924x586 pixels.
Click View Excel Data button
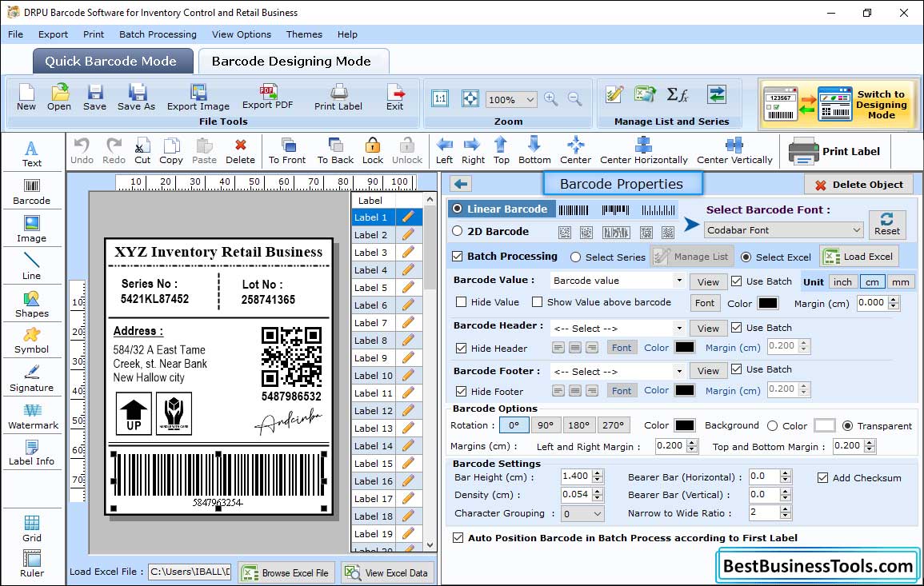[386, 572]
